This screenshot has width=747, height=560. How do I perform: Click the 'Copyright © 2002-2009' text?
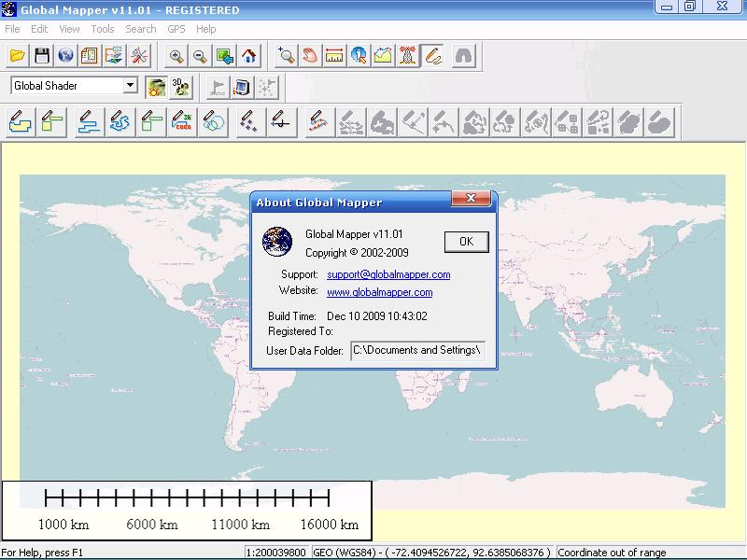pyautogui.click(x=357, y=252)
